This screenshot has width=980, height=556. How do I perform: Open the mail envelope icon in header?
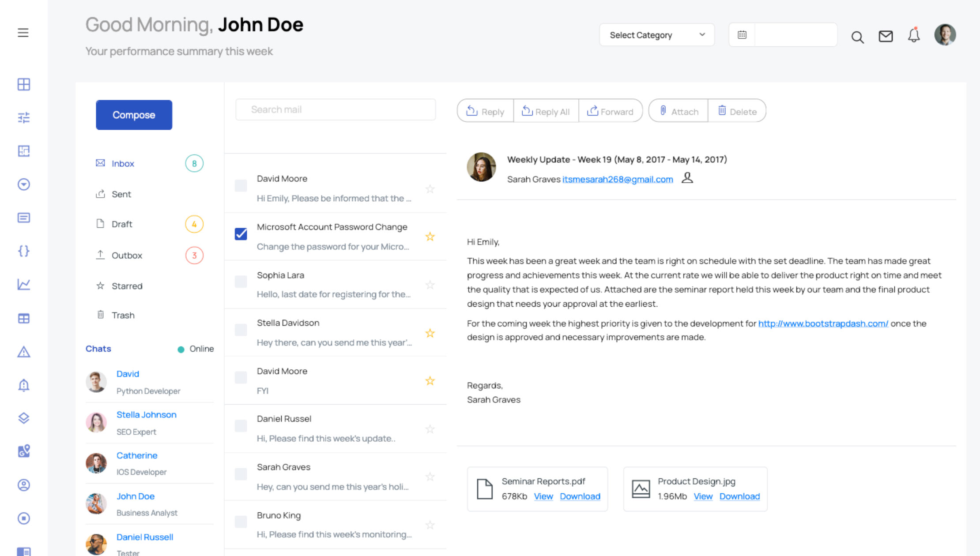pyautogui.click(x=886, y=36)
